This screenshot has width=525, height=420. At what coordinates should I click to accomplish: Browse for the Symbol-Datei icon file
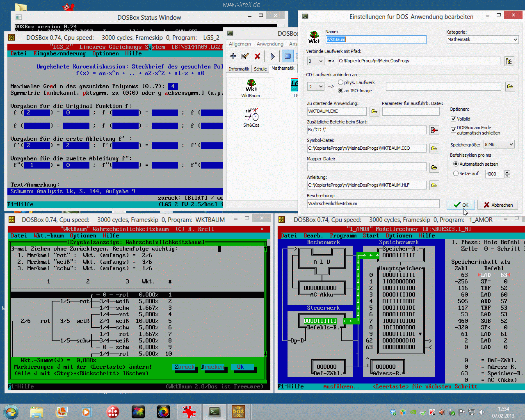pyautogui.click(x=434, y=148)
